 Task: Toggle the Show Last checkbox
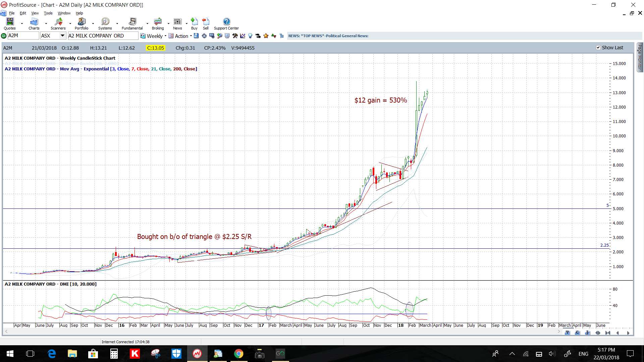click(x=598, y=48)
